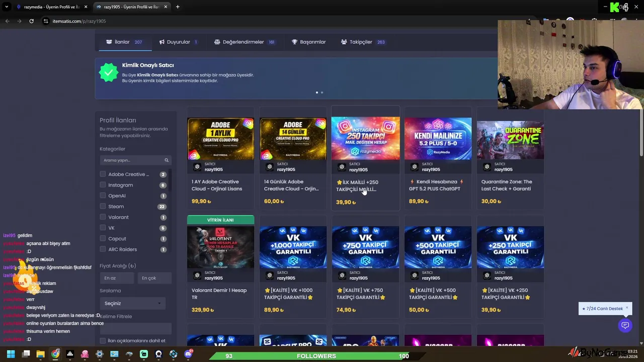644x362 pixels.
Task: Open the Kendi Mailinize 5.2 Plus thumbnail
Action: click(x=438, y=138)
